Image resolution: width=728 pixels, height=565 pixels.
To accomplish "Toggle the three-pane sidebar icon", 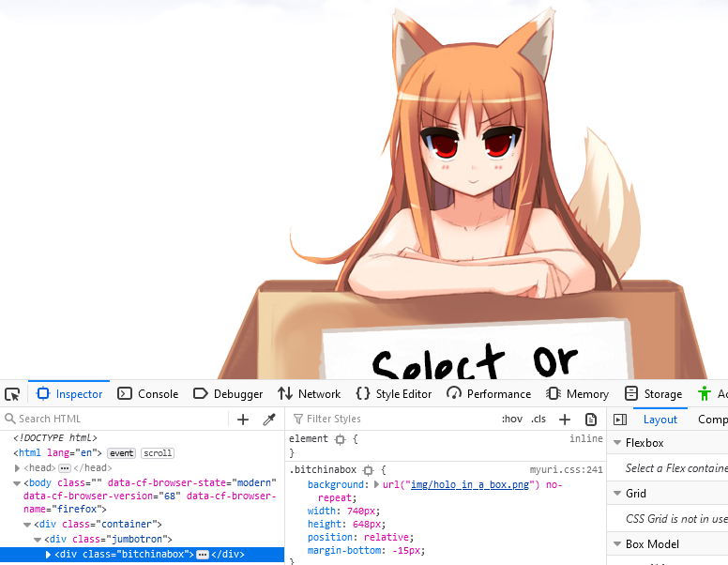I will point(620,420).
